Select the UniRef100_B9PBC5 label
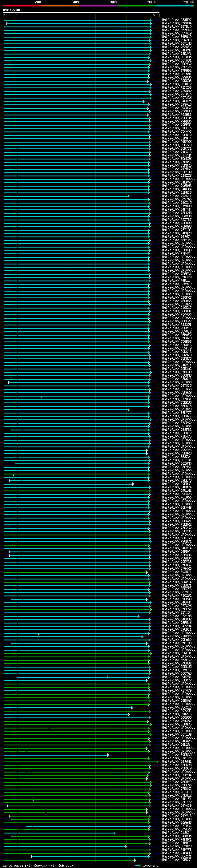 [x=177, y=755]
